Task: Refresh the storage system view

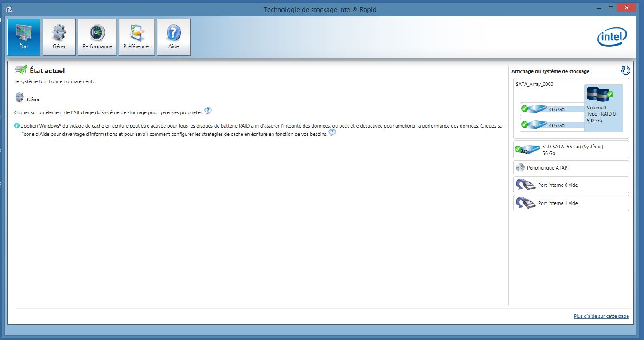Action: click(x=625, y=70)
